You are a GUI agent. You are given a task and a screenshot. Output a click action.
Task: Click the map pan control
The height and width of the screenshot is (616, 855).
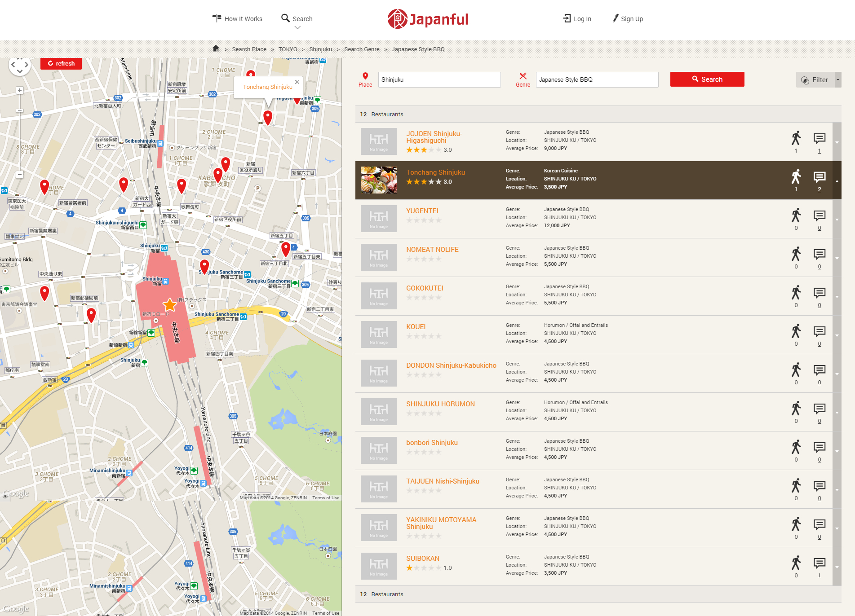tap(20, 65)
